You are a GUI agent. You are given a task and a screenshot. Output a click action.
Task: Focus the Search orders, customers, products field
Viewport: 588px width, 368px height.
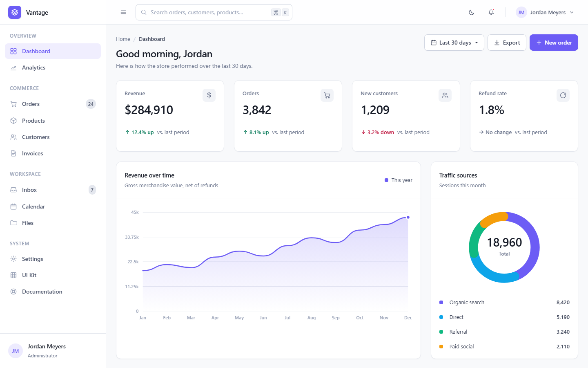point(214,12)
